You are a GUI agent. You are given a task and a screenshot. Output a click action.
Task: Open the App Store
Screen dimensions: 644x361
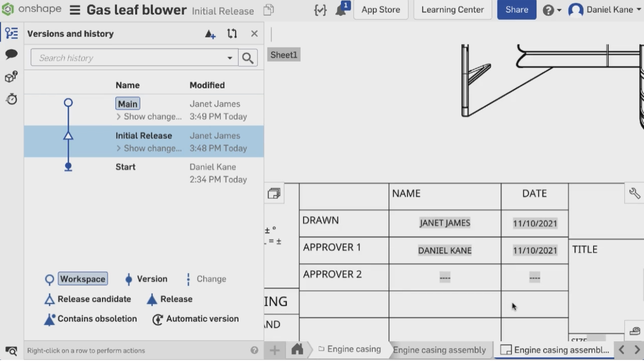(x=381, y=10)
